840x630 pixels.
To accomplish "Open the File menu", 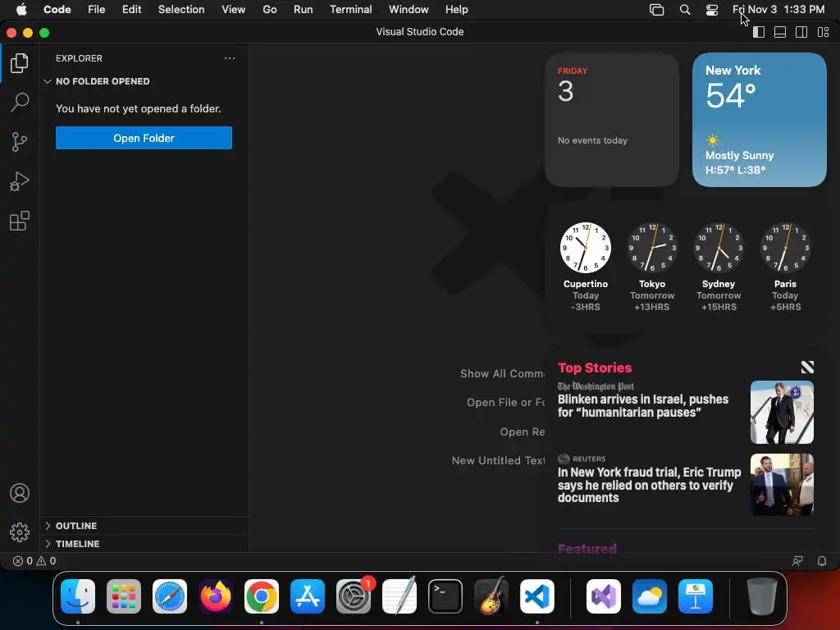I will pos(97,10).
